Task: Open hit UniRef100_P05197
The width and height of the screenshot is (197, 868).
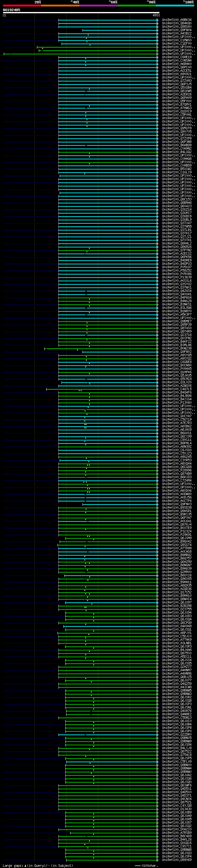Action: coord(177,267)
